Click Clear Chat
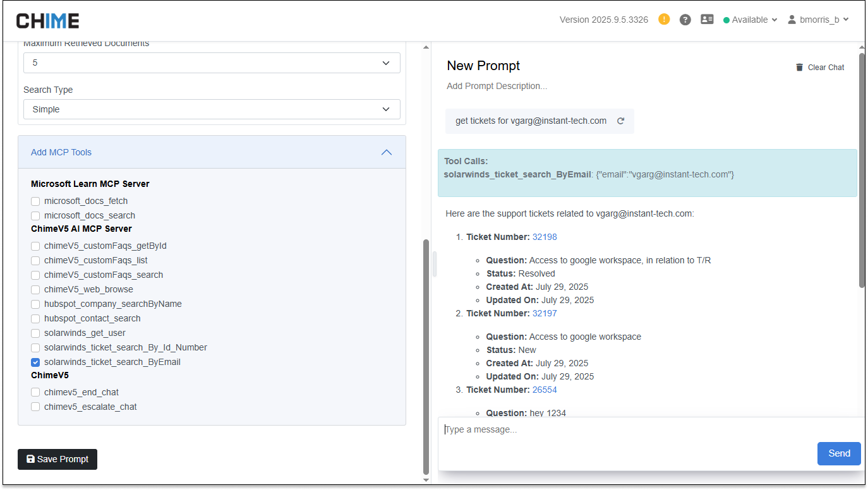The width and height of the screenshot is (868, 490). click(819, 67)
